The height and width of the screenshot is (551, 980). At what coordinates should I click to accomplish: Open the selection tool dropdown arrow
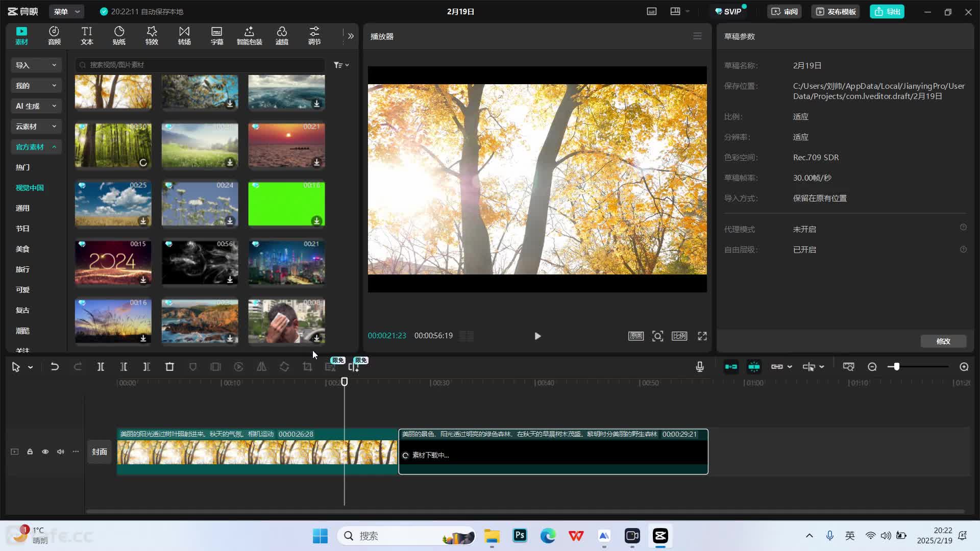pos(31,367)
